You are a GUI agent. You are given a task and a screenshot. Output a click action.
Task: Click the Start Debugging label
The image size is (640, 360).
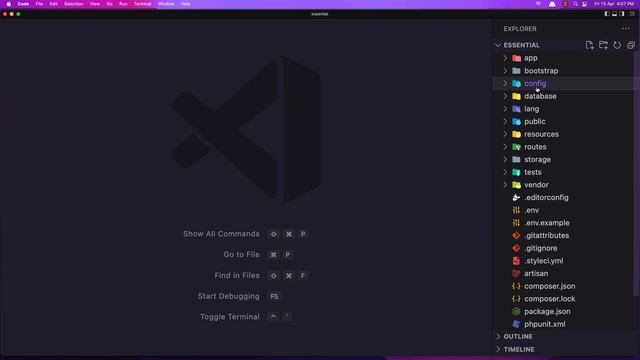tap(229, 296)
